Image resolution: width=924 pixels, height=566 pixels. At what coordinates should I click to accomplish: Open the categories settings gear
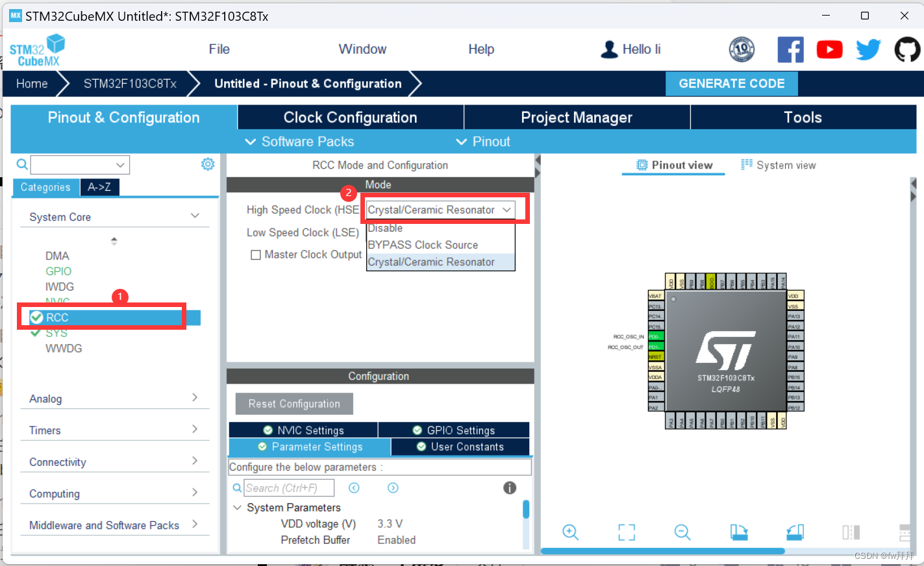point(208,164)
